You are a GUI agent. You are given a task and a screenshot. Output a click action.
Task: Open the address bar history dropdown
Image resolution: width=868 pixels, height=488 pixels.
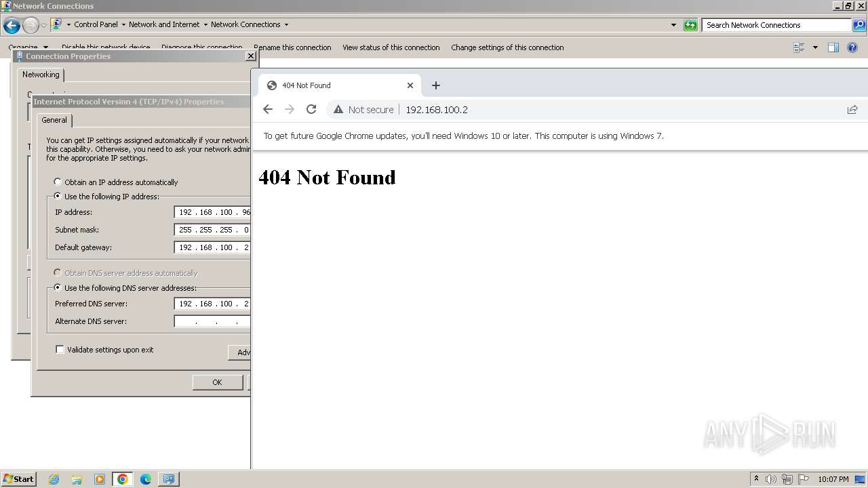tap(673, 25)
